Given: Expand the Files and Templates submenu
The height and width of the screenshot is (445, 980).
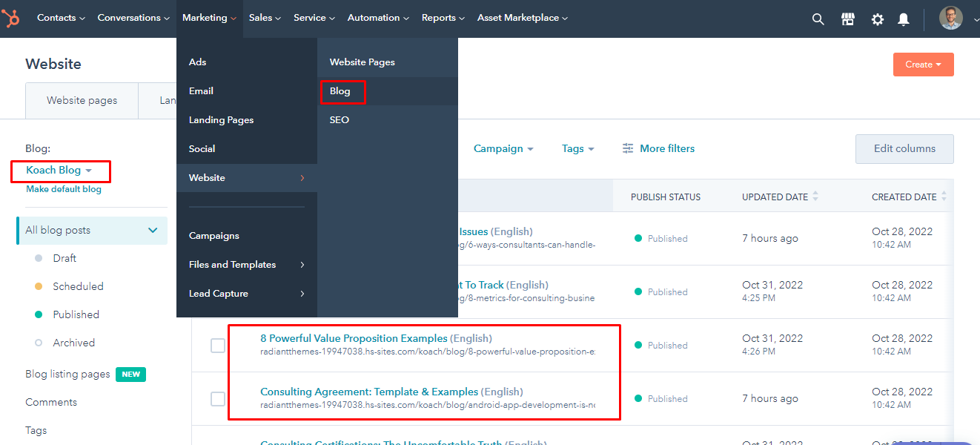Looking at the screenshot, I should 302,265.
